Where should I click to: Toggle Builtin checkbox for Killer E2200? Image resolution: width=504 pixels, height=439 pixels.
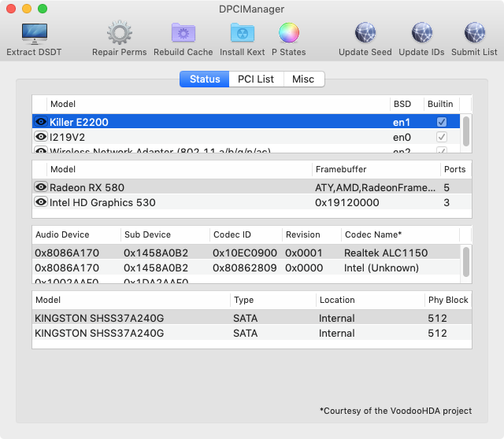tap(442, 122)
